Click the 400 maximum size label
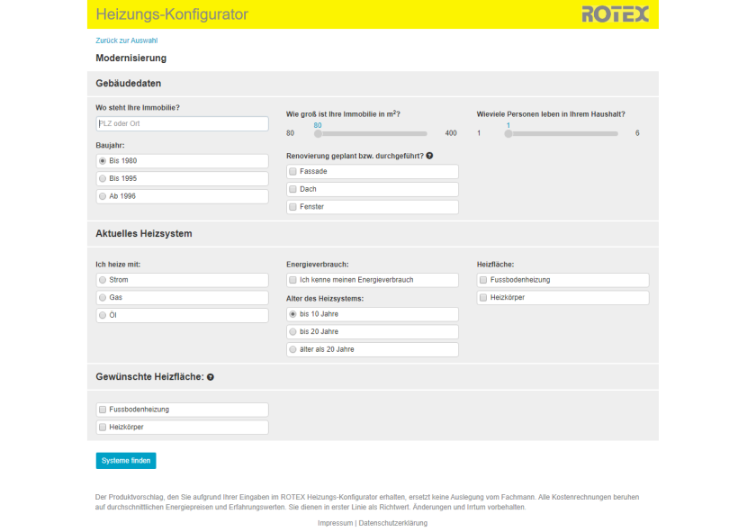The image size is (756, 532). [451, 133]
